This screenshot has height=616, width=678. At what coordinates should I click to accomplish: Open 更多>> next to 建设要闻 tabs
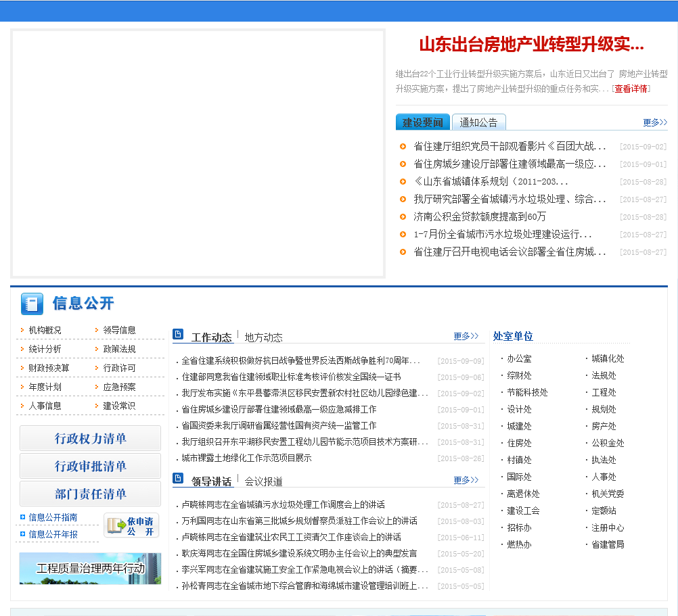pos(655,122)
